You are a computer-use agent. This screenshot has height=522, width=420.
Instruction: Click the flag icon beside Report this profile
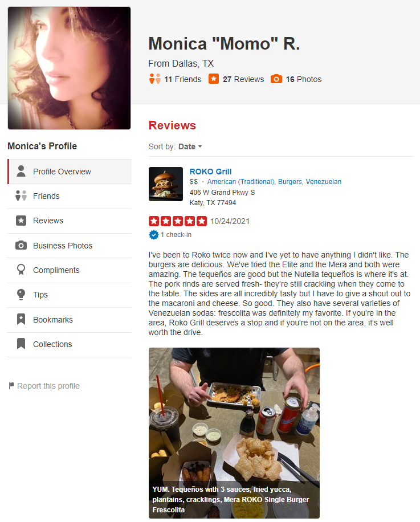11,385
